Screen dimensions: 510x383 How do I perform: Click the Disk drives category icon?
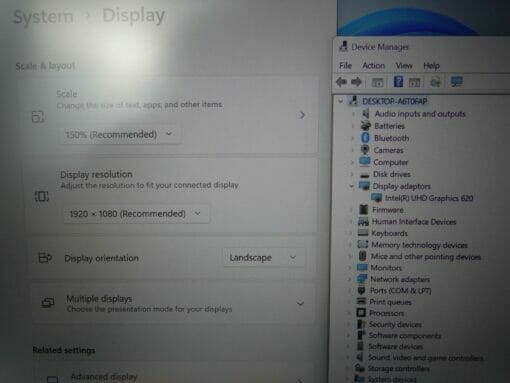point(365,174)
